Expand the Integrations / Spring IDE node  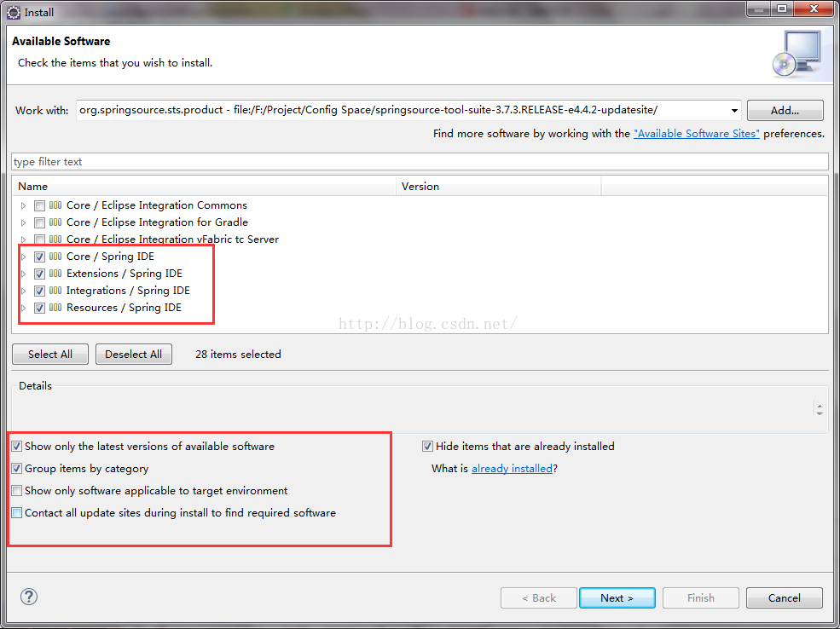click(24, 291)
